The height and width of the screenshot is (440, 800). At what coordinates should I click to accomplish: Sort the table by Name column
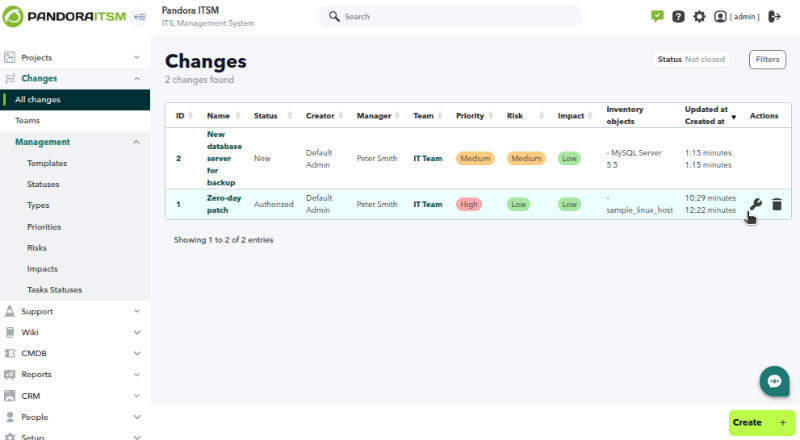click(223, 116)
